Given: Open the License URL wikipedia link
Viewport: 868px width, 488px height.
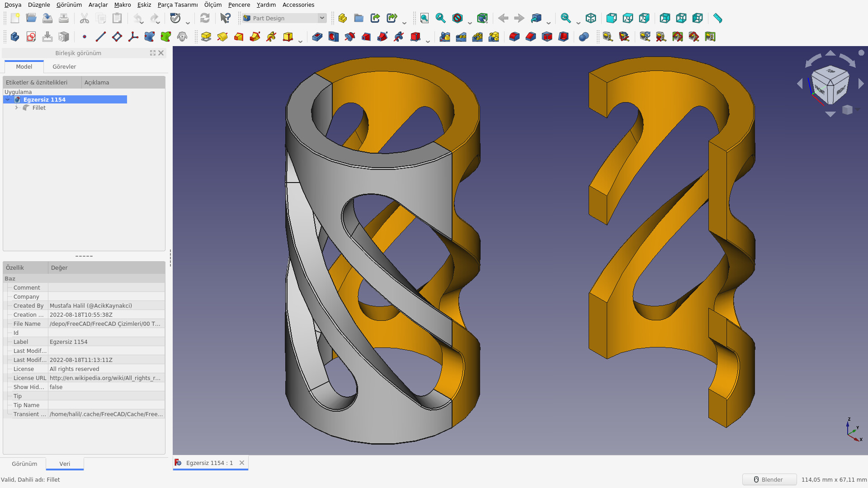Looking at the screenshot, I should click(x=105, y=378).
